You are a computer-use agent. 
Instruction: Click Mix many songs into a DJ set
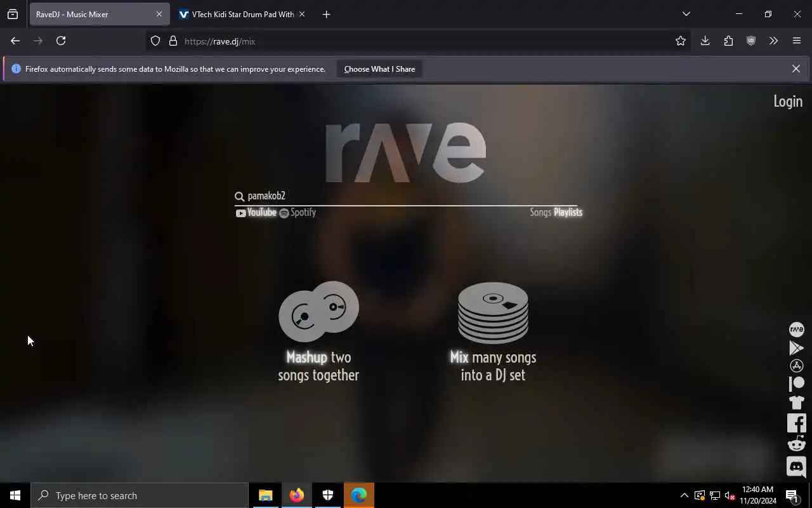pos(493,366)
